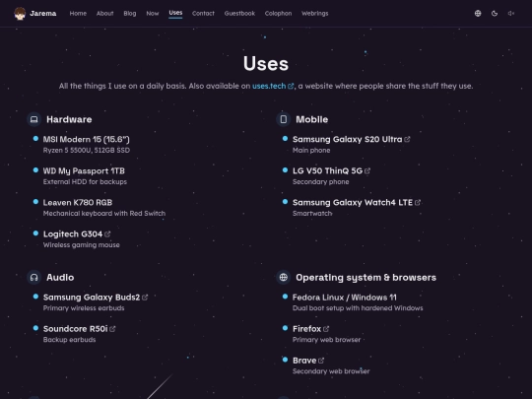Follow the uses.tech link
532x399 pixels.
point(269,86)
